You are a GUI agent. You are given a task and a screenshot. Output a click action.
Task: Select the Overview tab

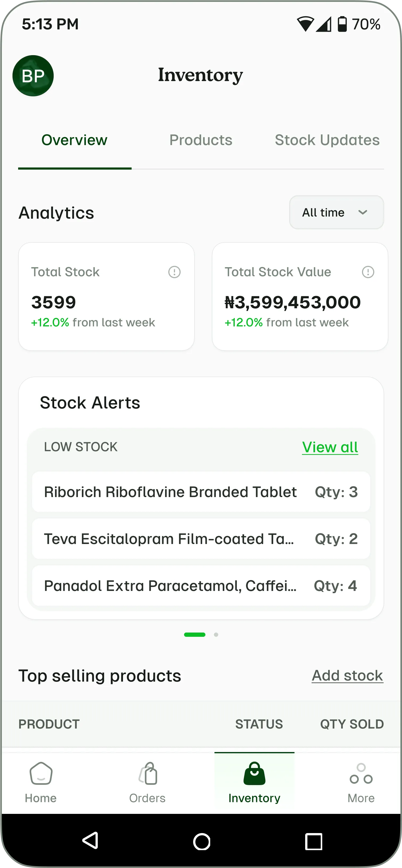[x=74, y=140]
